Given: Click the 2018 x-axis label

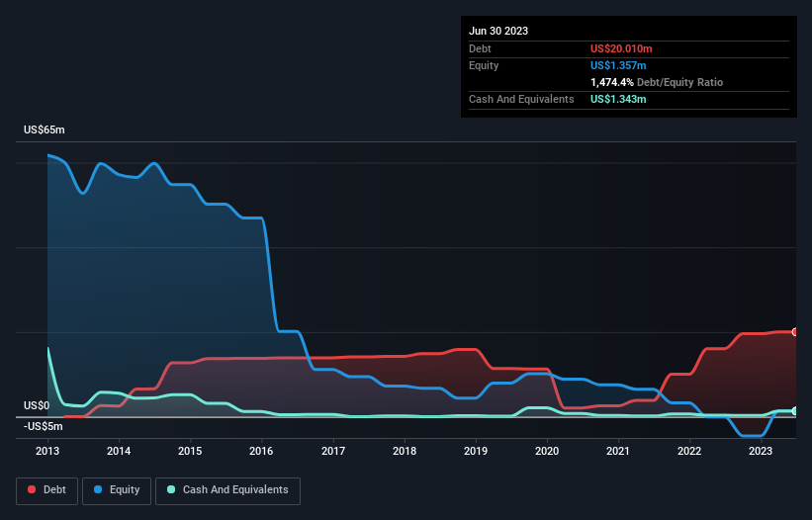Looking at the screenshot, I should [x=405, y=451].
